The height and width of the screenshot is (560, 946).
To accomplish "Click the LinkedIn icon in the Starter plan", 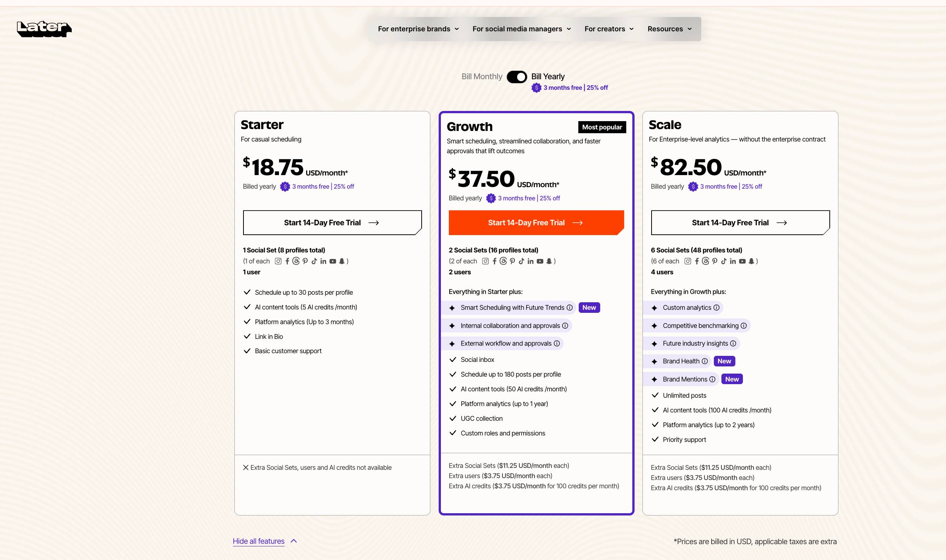I will point(323,261).
